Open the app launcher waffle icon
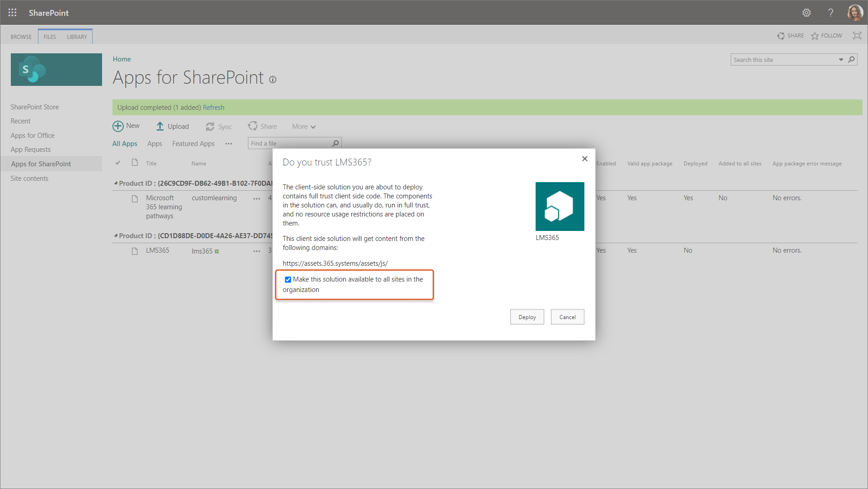Viewport: 868px width, 489px height. click(x=12, y=13)
